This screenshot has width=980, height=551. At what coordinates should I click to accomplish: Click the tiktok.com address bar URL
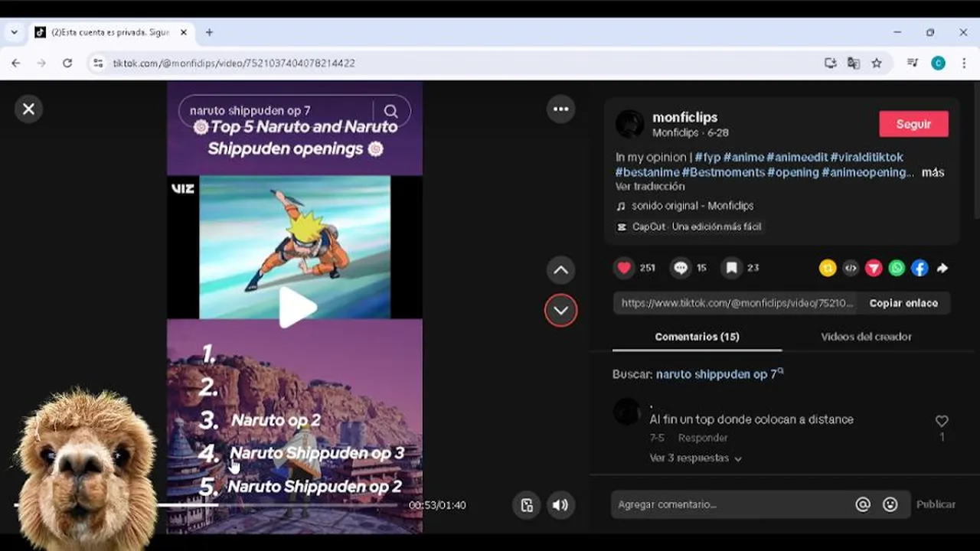(234, 64)
